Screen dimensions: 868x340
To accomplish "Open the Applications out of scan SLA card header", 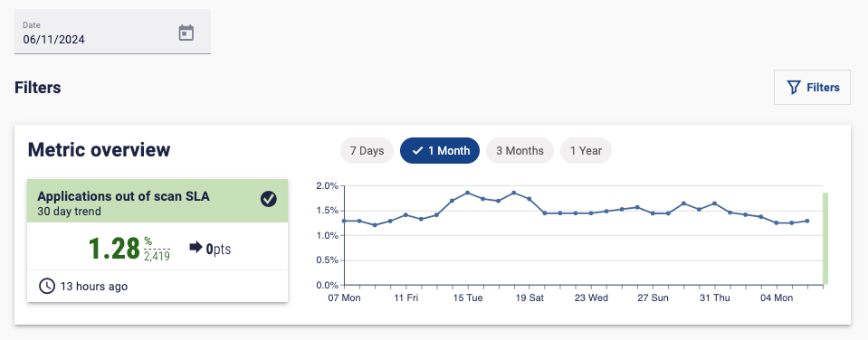I will coord(157,201).
